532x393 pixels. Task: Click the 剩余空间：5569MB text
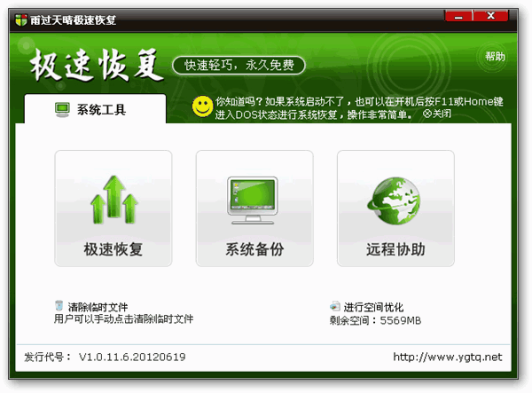click(x=375, y=320)
